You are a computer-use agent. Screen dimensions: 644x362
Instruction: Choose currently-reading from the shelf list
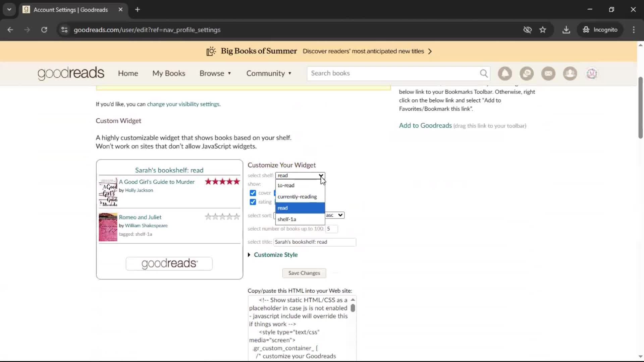[300, 197]
